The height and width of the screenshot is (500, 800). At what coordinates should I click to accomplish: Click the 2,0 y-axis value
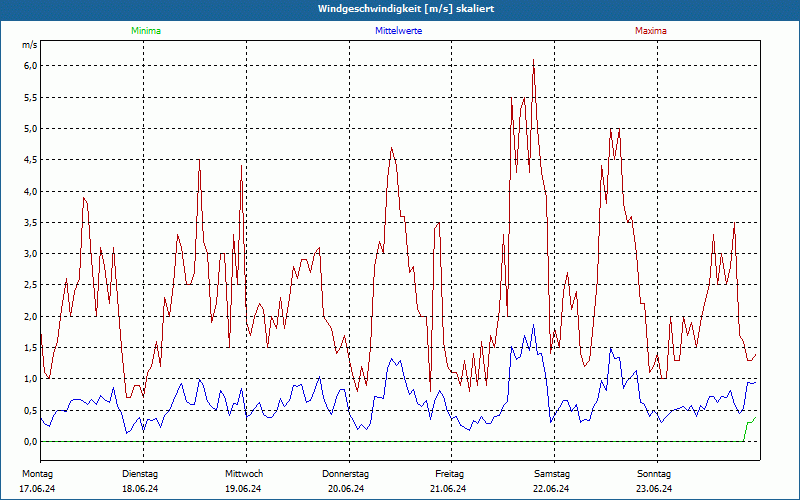(31, 316)
